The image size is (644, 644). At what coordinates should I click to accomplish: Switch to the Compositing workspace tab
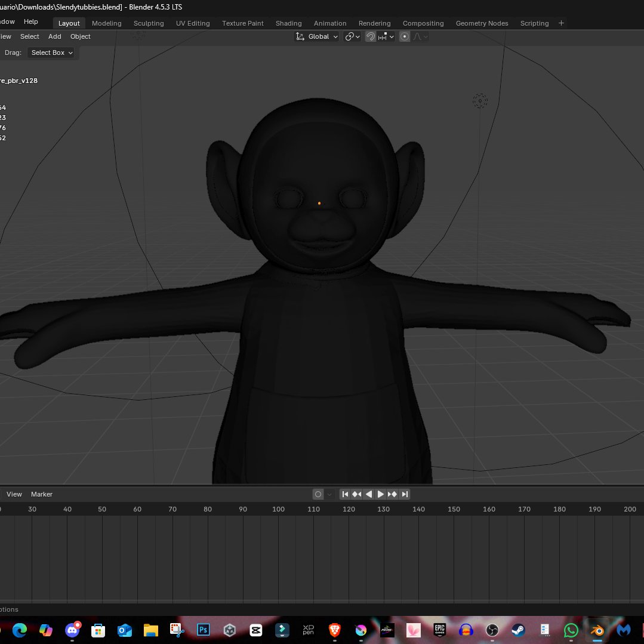tap(423, 23)
